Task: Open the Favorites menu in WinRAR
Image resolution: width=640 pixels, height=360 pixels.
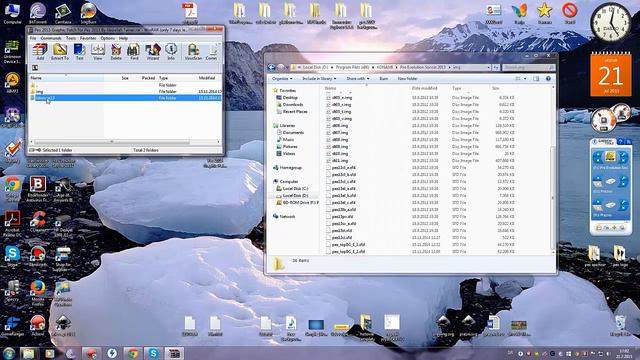Action: coord(88,38)
